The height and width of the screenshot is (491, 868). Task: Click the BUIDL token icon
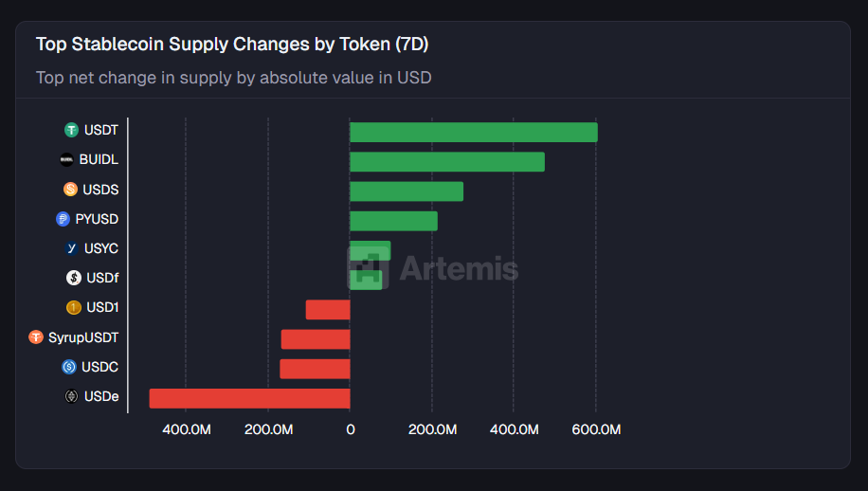pos(66,159)
